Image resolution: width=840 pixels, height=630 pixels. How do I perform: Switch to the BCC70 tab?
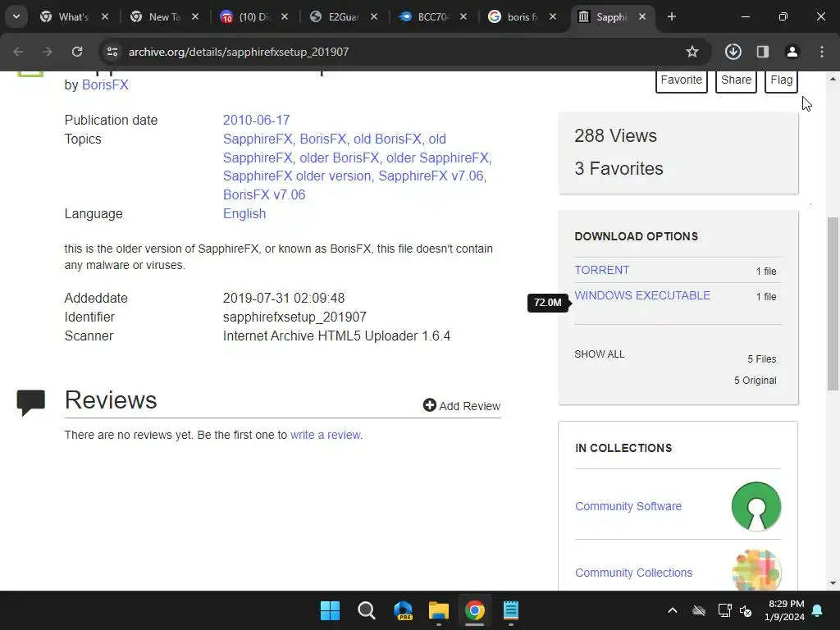433,16
